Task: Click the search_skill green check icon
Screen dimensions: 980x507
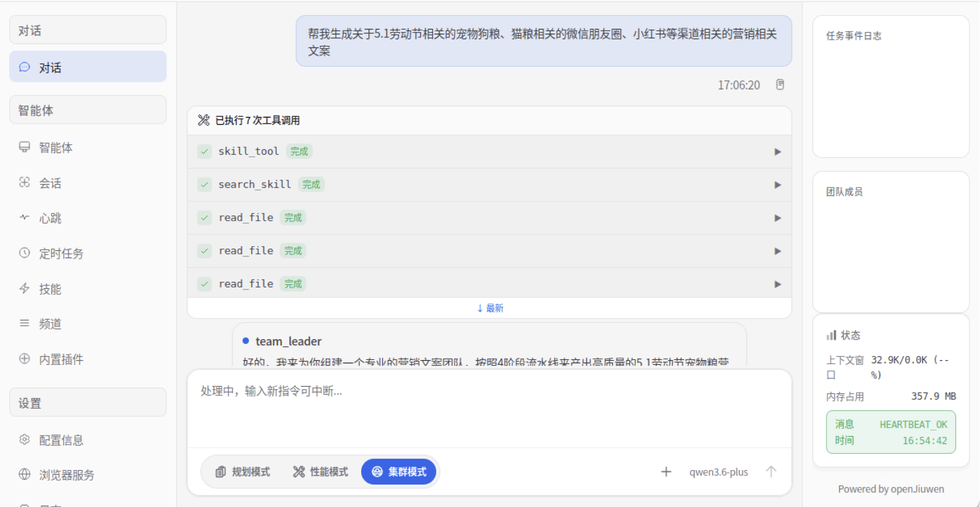Action: pyautogui.click(x=205, y=184)
